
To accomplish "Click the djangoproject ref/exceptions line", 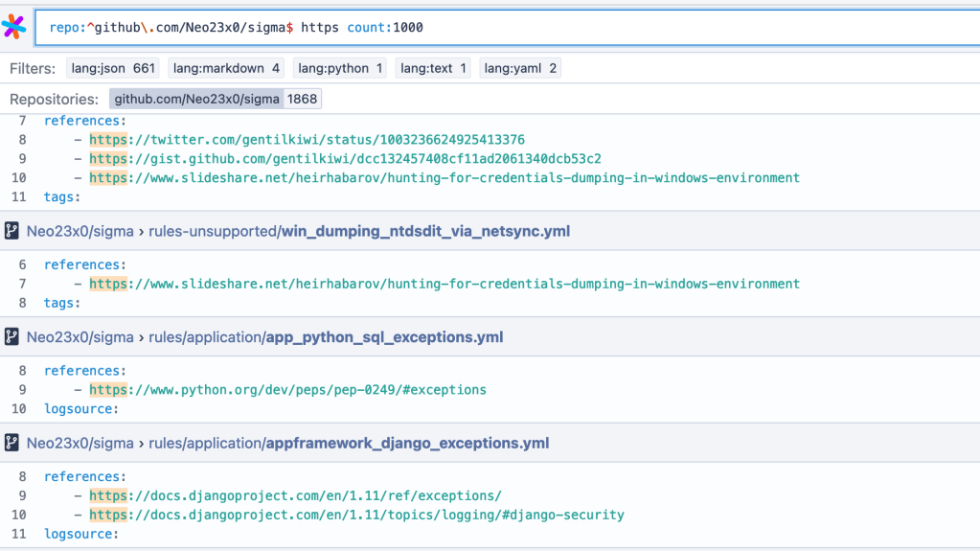I will 295,495.
